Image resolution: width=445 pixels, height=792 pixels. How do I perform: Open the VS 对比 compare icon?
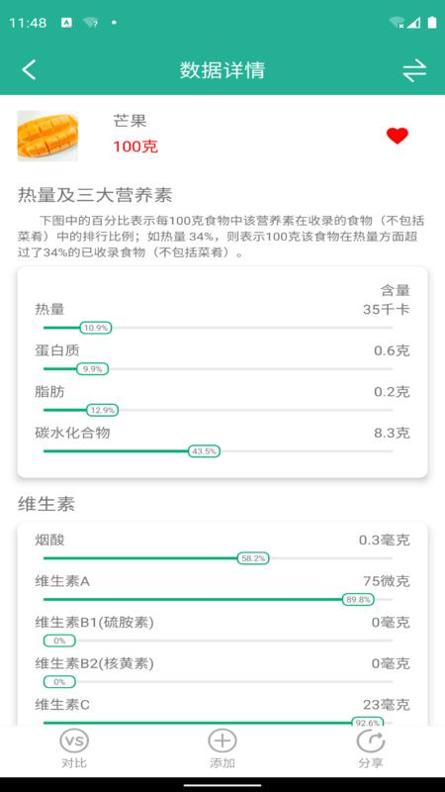[x=74, y=748]
